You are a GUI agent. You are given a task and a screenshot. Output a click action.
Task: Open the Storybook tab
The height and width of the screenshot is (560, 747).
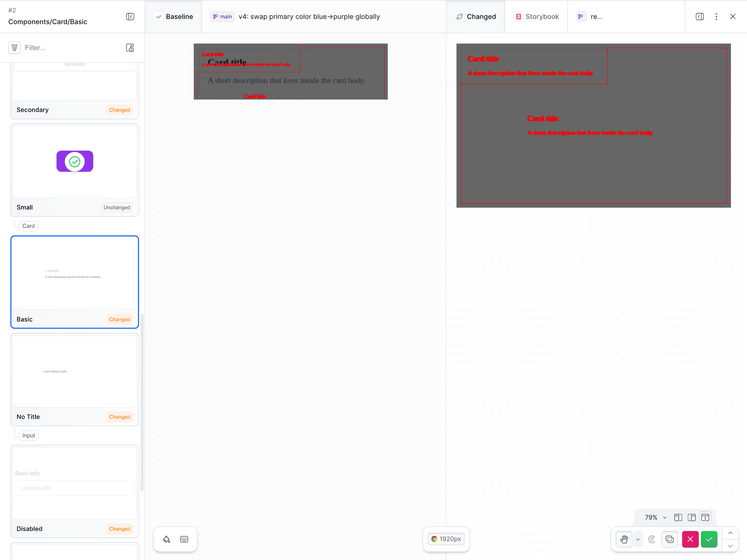pyautogui.click(x=537, y=17)
